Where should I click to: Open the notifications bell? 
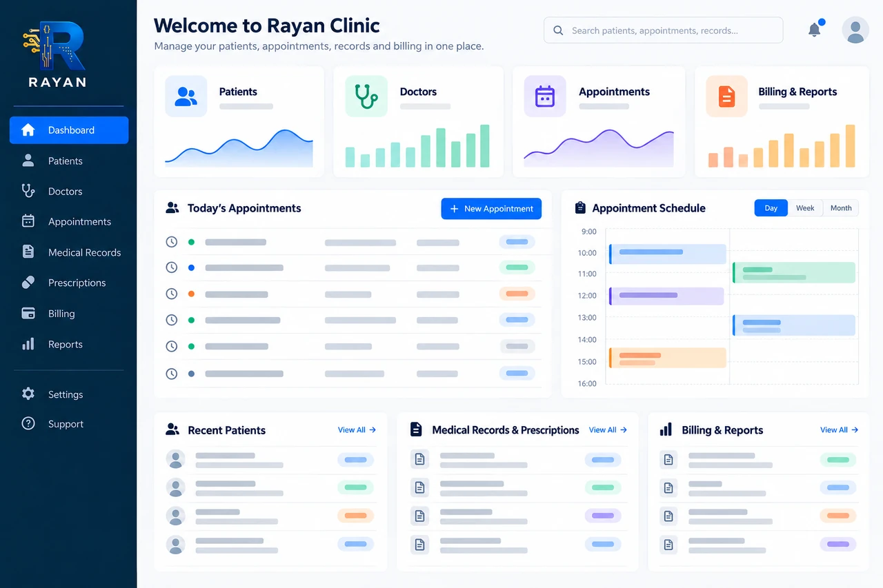(x=815, y=30)
